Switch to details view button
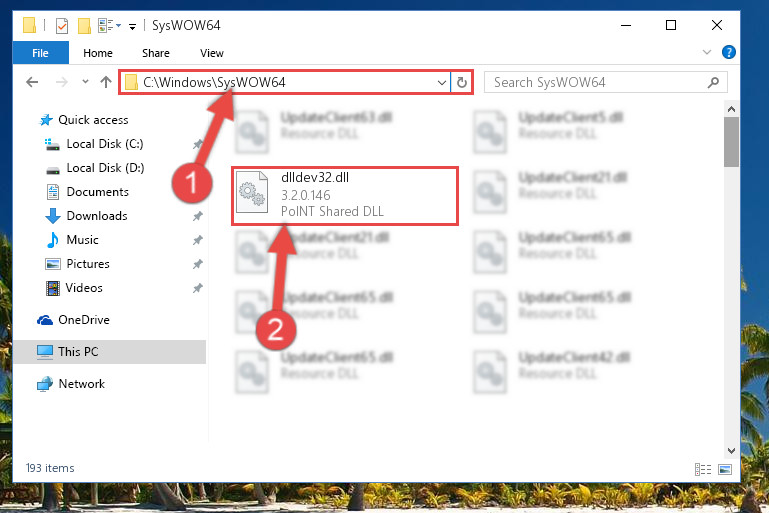The image size is (769, 513). [x=703, y=469]
